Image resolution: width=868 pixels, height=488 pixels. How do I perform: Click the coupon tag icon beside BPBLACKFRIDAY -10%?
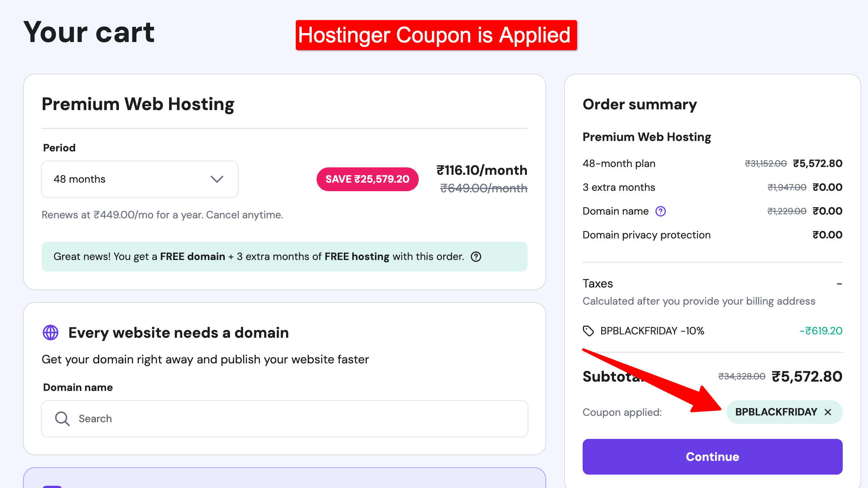(x=589, y=330)
